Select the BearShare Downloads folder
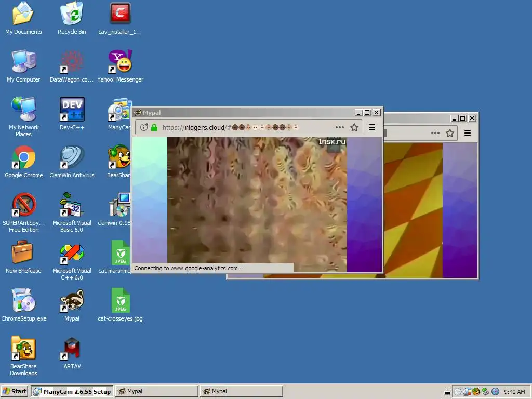The width and height of the screenshot is (532, 399). click(23, 356)
